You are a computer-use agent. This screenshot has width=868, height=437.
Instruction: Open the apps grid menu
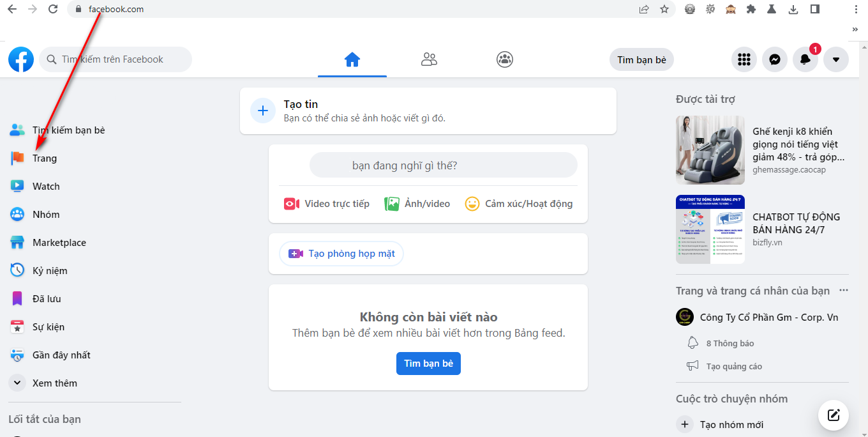pos(744,59)
